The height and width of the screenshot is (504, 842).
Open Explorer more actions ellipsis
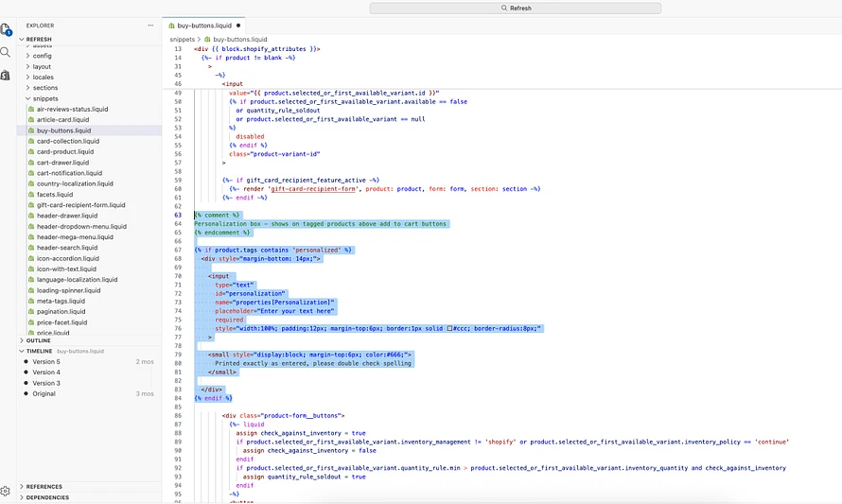click(150, 26)
